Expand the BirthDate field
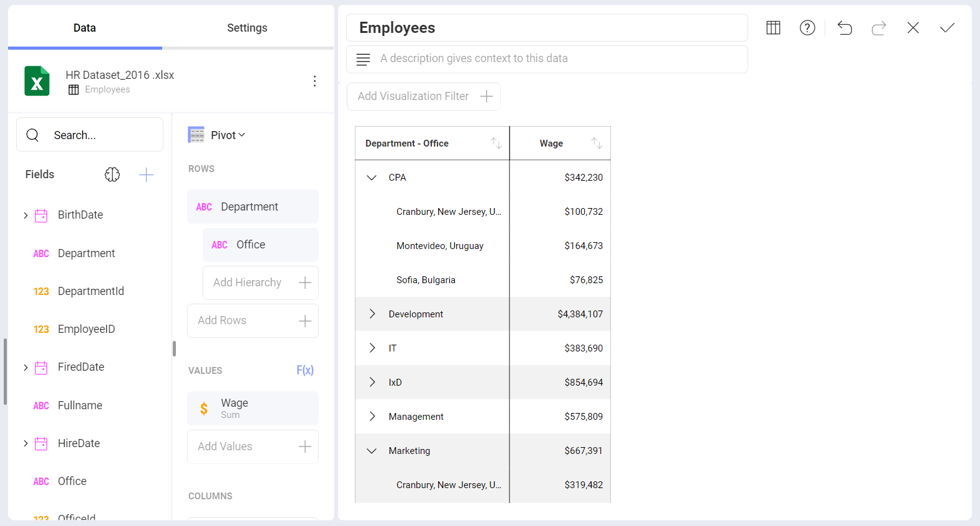Viewport: 980px width, 526px height. pyautogui.click(x=25, y=215)
